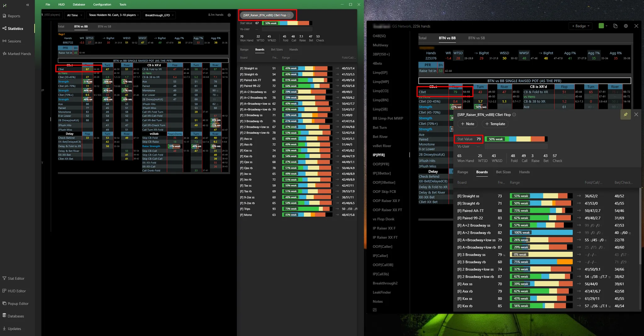Viewport: 644px width, 336px height.
Task: Open settings gear in the GG Network panel header
Action: [626, 26]
